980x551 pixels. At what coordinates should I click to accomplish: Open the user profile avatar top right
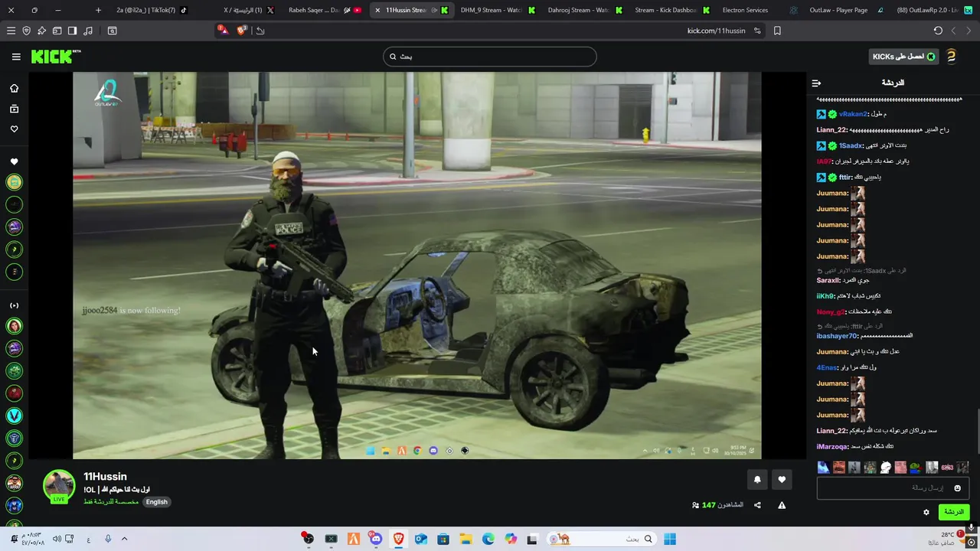point(951,57)
